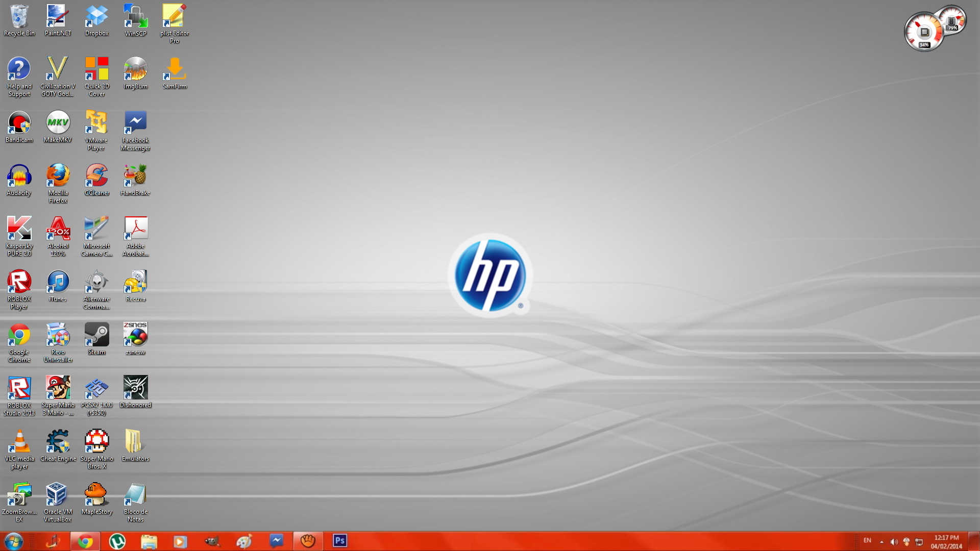Select the PCSX2 1.0.0 icon
980x551 pixels.
click(96, 396)
